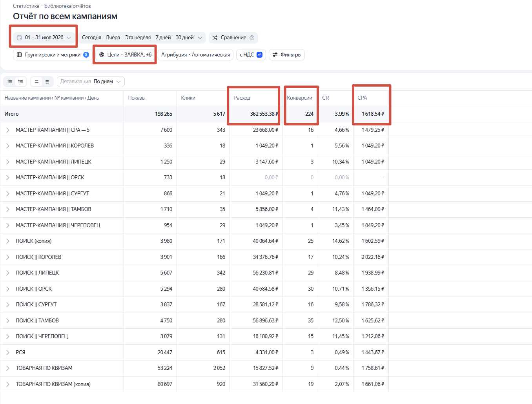Screen dimensions: 532x404
Task: Expand the ТОВАРНАЯ ПО КВИЗАМ (копия) row
Action: 7,384
